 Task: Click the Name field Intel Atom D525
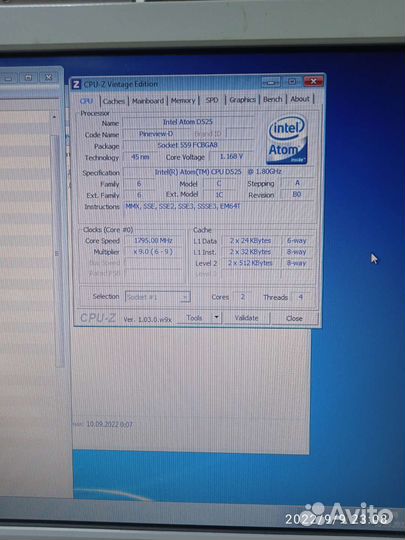[188, 122]
